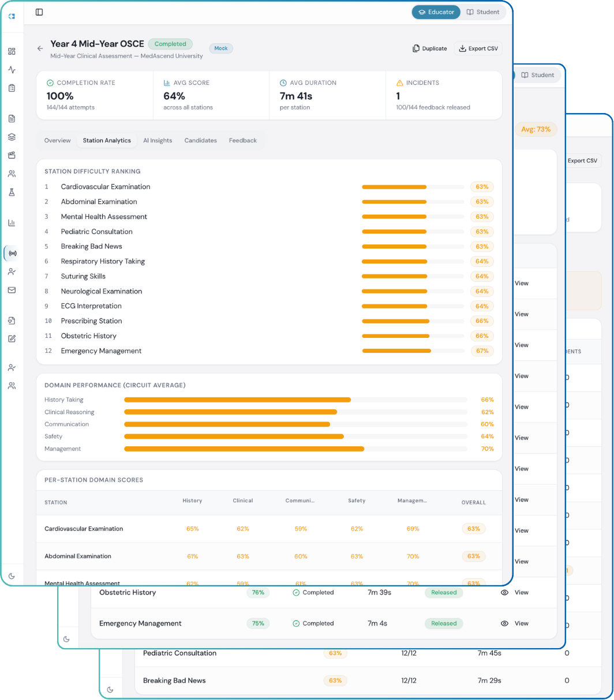Open the document icon in the sidebar
614x700 pixels.
click(x=12, y=119)
